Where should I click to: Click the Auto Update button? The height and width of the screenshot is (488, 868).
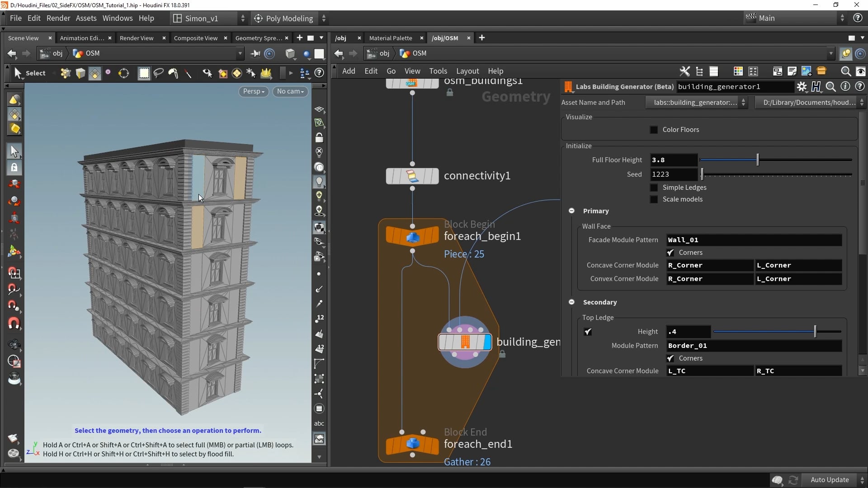point(829,480)
